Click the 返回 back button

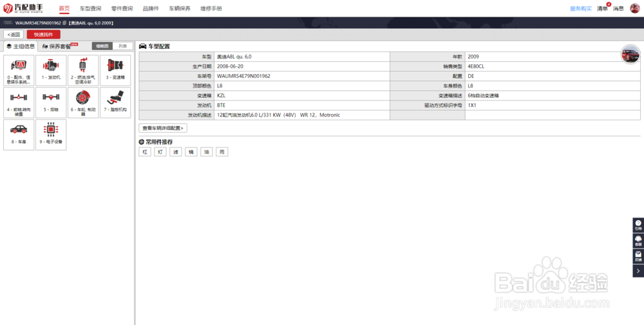click(14, 35)
